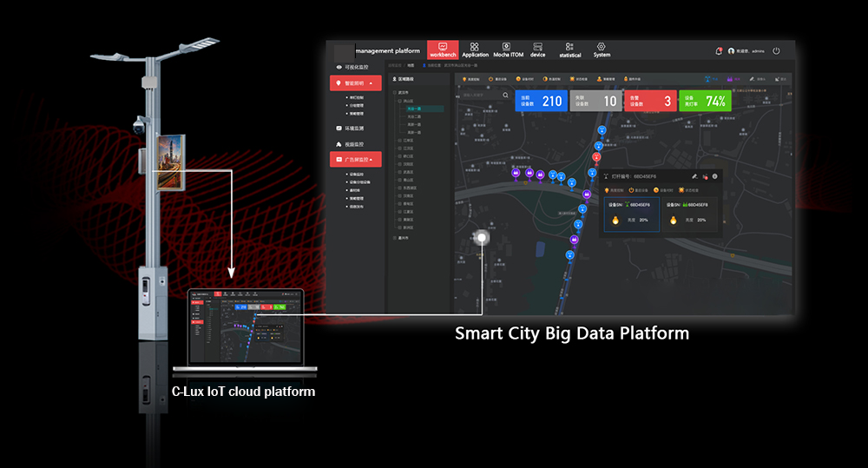Expand the 环境监测 sidebar item
868x468 pixels.
354,128
